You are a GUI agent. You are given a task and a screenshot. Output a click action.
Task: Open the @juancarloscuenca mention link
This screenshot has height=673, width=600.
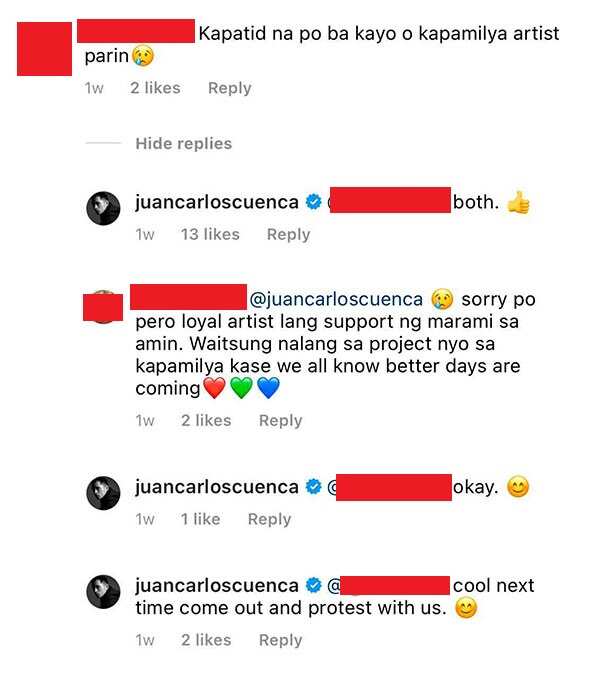(336, 300)
